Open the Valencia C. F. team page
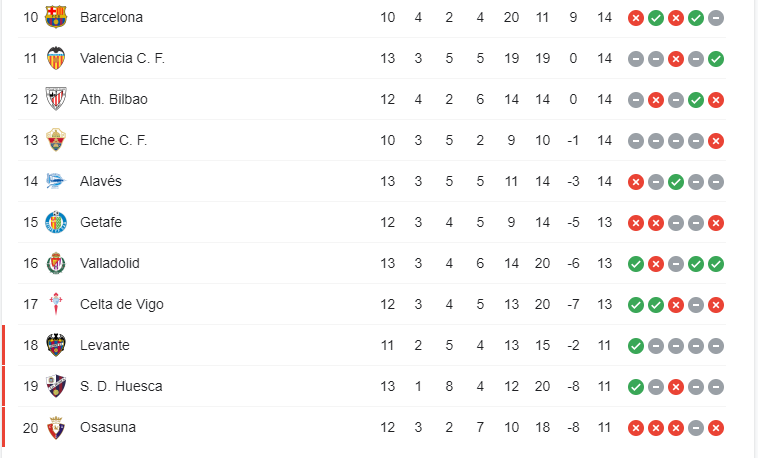The height and width of the screenshot is (458, 758). click(122, 58)
